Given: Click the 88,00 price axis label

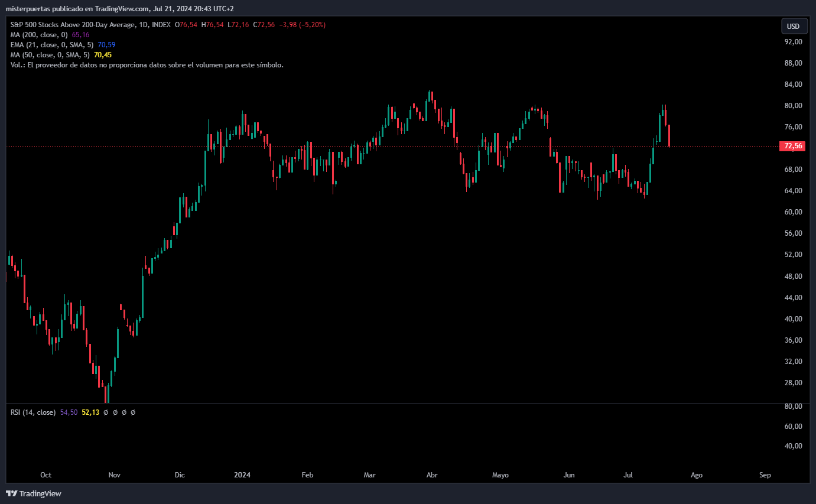Looking at the screenshot, I should pyautogui.click(x=793, y=63).
